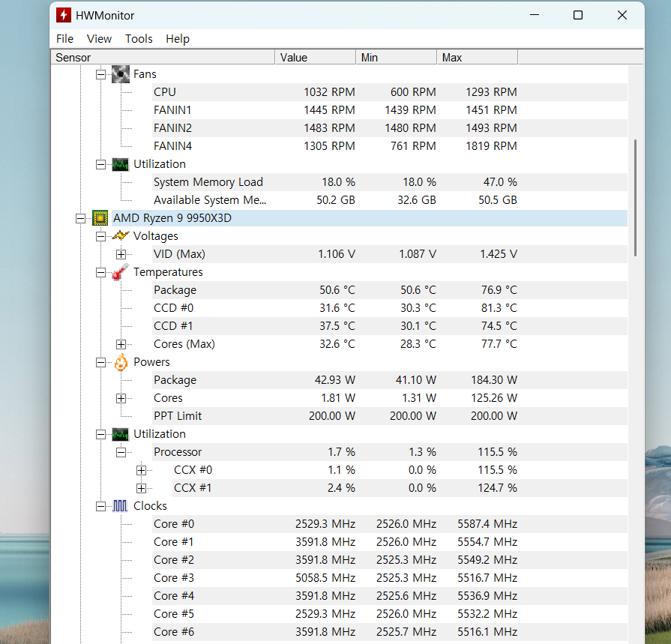Click the Min column header

(x=397, y=57)
